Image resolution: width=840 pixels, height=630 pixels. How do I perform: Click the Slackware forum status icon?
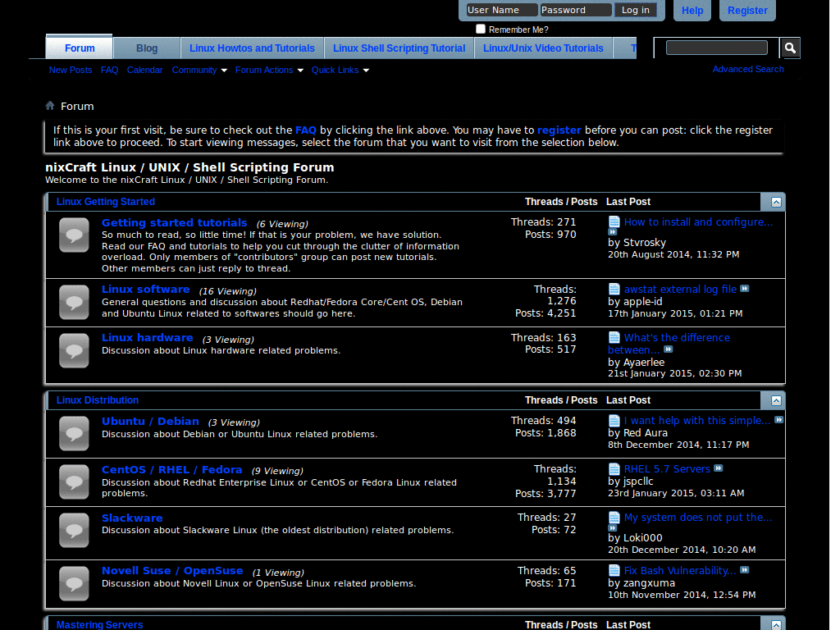tap(74, 530)
